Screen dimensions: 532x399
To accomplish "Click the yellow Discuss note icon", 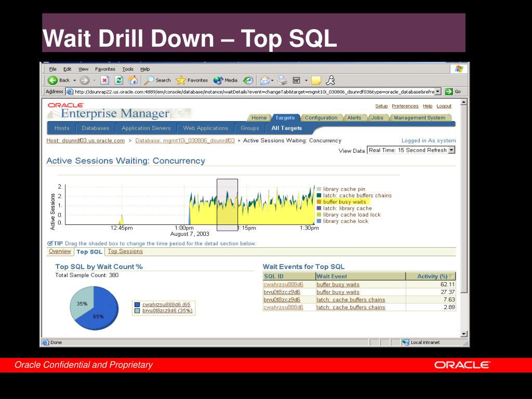I will pos(316,81).
